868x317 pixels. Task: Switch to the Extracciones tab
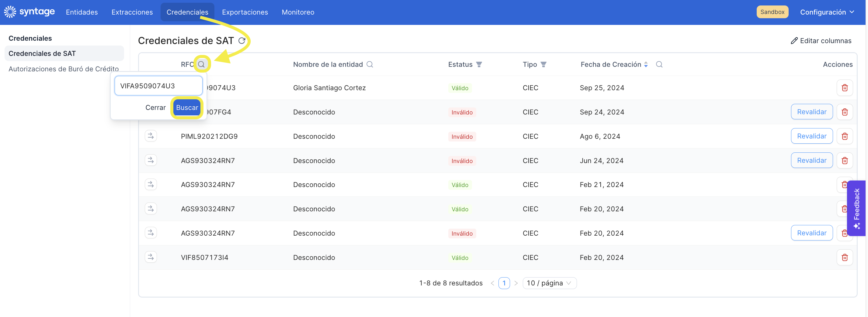(132, 12)
